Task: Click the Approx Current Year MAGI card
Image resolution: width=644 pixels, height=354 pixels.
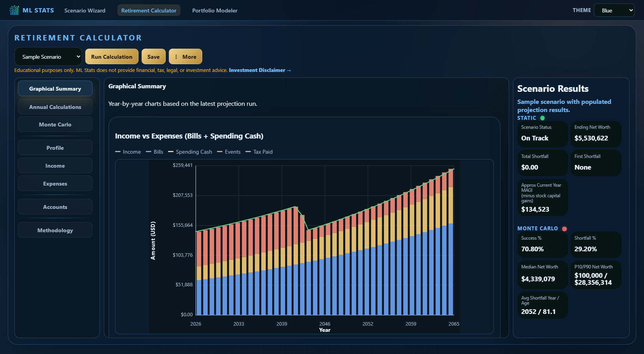Action: click(542, 197)
